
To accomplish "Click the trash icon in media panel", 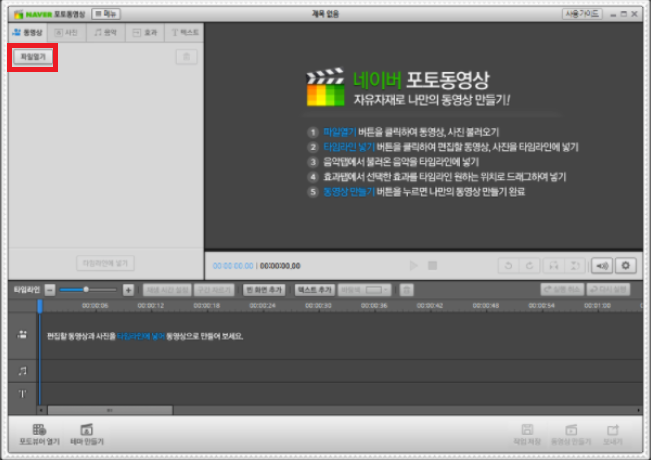I will coord(187,57).
